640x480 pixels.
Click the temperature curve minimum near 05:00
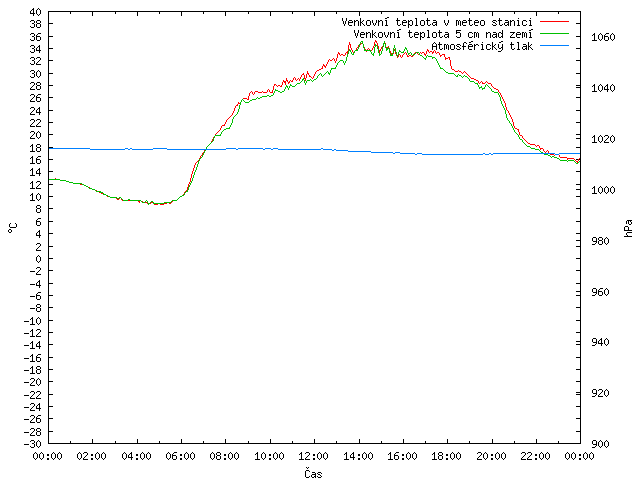click(159, 204)
